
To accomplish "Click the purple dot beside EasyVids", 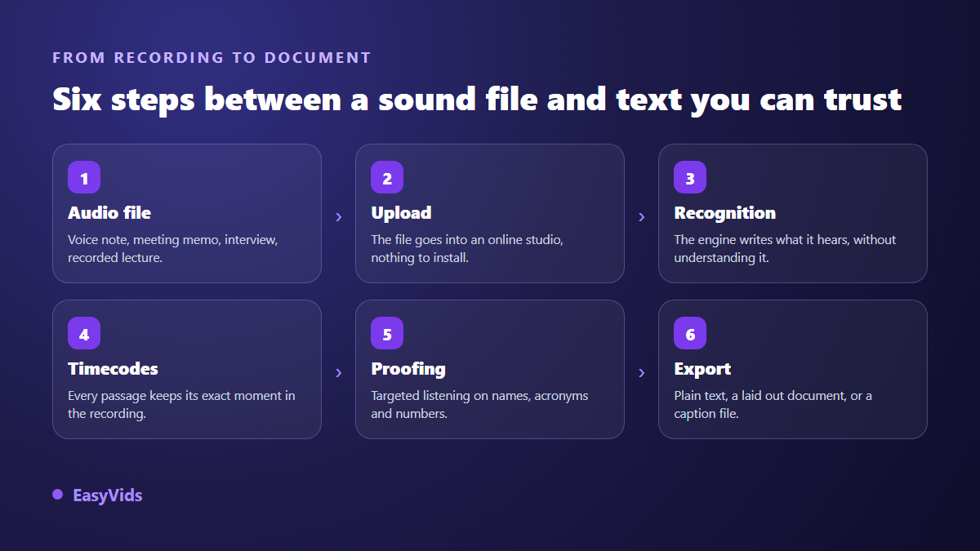I will pos(57,495).
